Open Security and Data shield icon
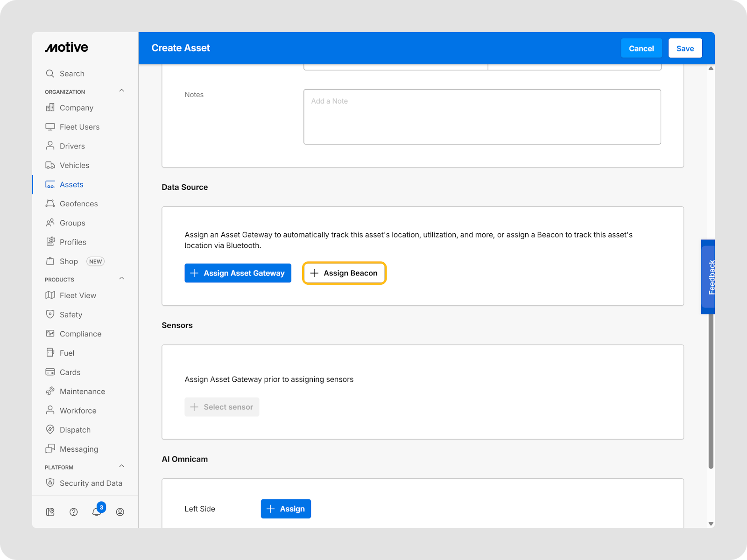The width and height of the screenshot is (747, 560). pyautogui.click(x=50, y=483)
